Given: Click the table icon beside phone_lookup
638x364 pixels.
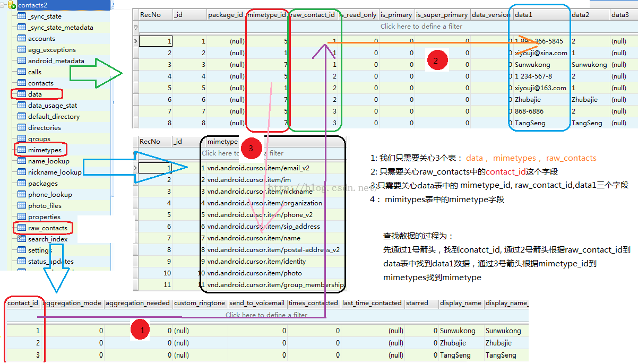Looking at the screenshot, I should 21,195.
